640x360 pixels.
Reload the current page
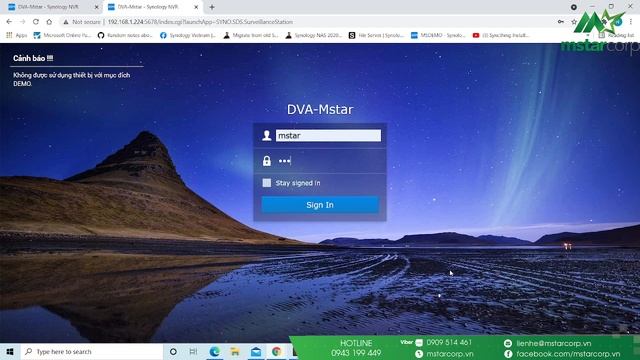[x=36, y=22]
